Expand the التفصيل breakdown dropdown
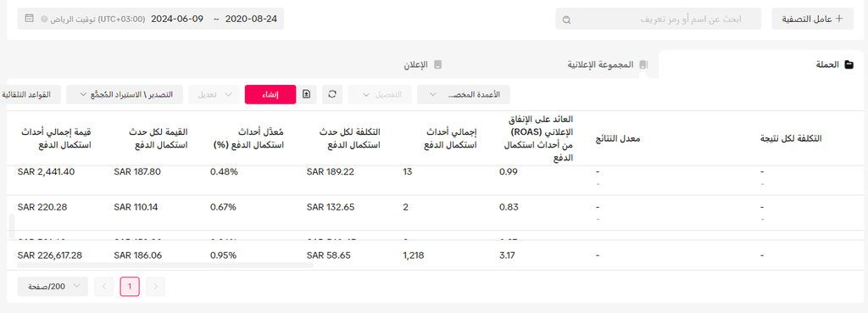The image size is (868, 313). tap(381, 94)
